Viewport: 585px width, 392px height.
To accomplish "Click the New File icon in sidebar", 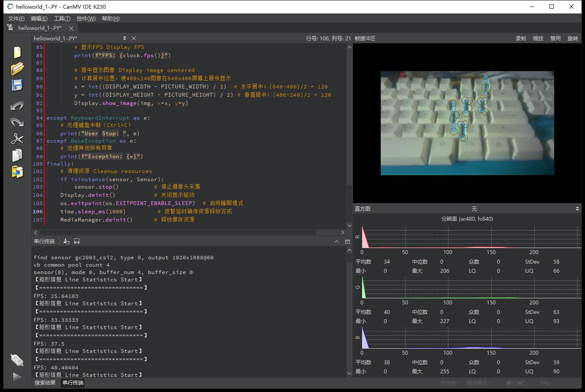I will (x=17, y=52).
